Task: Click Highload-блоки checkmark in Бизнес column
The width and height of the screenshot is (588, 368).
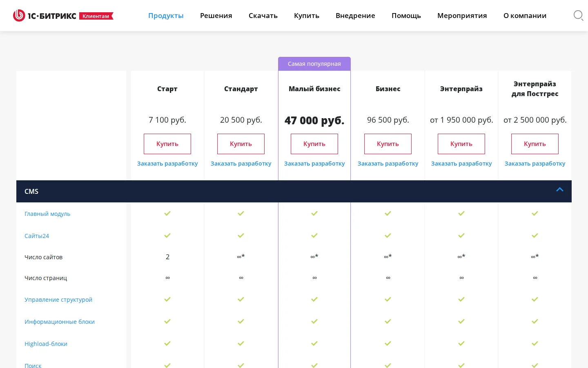Action: pyautogui.click(x=388, y=343)
